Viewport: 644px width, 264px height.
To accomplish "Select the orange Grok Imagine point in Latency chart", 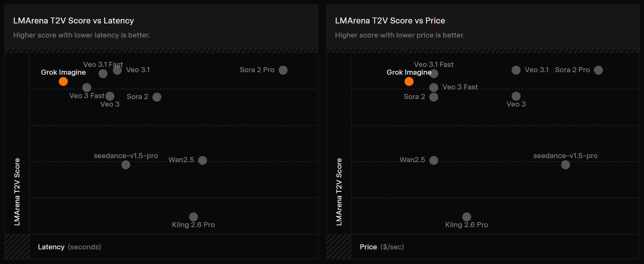I will tap(63, 82).
